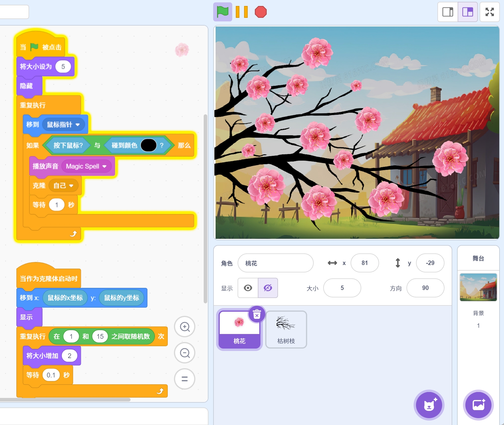Select the 舞台 backdrop thumbnail

tap(478, 287)
